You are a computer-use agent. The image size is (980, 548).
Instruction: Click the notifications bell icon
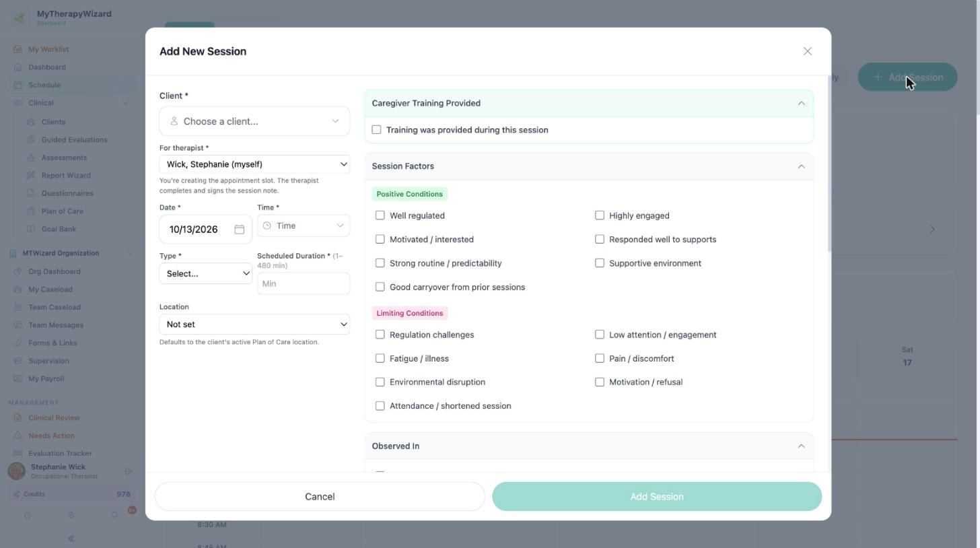click(x=114, y=515)
